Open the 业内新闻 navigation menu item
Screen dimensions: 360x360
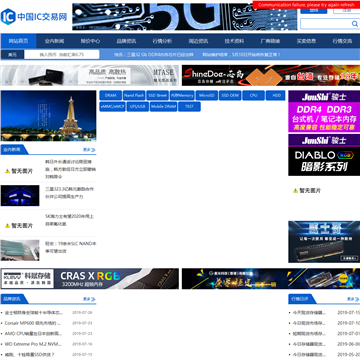54,41
